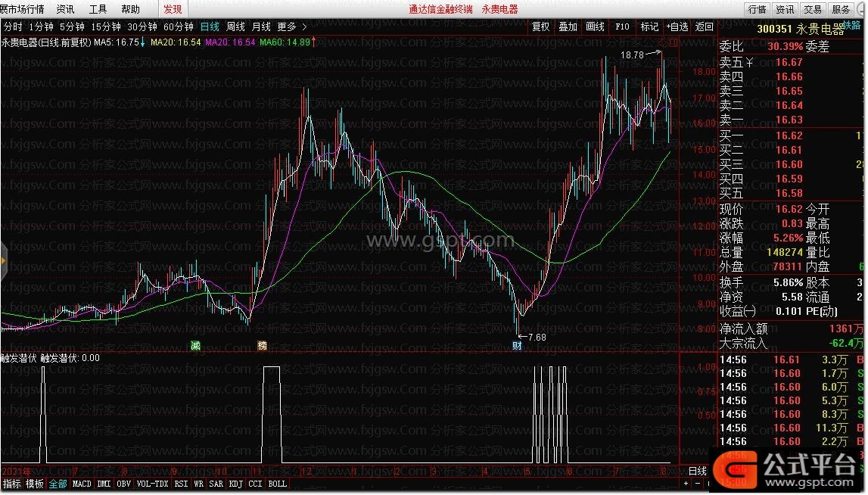Click the 复权 toolbar button

coord(541,26)
